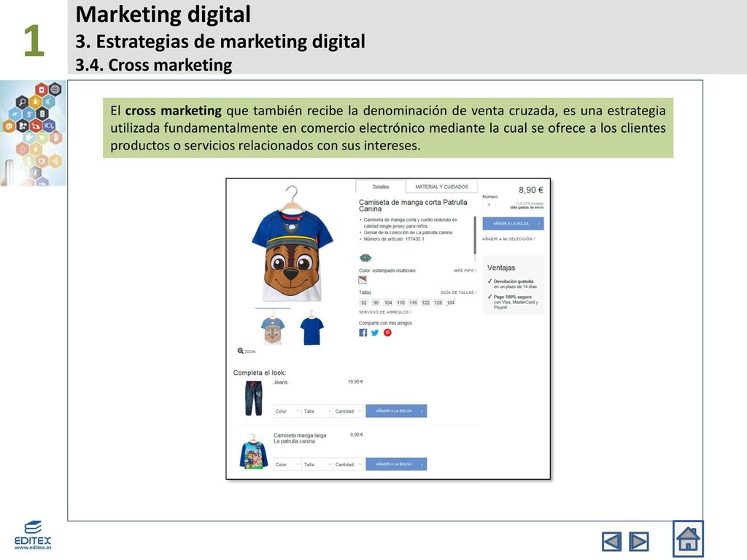Click the 'Completa el look:' heading

(260, 373)
